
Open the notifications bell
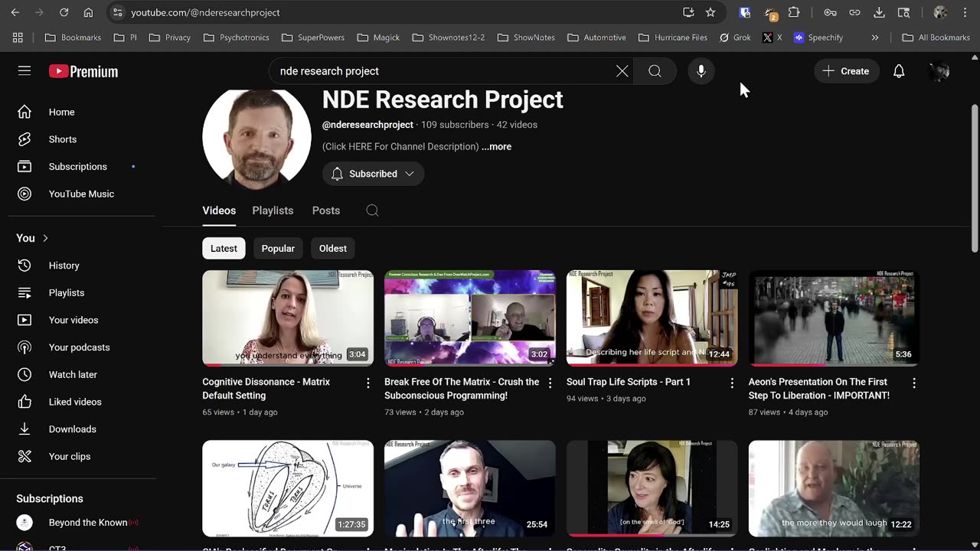coord(899,71)
